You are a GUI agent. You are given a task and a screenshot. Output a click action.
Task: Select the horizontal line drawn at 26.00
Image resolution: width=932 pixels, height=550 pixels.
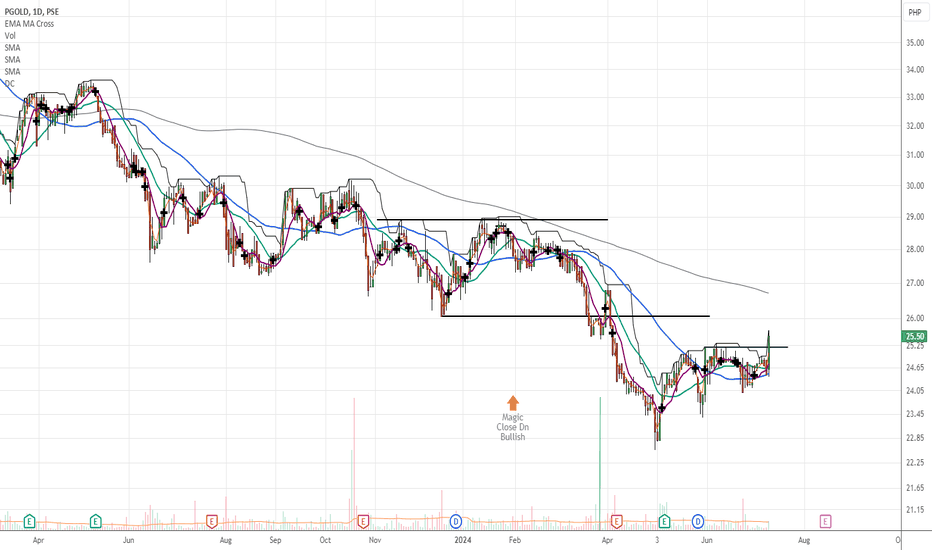pyautogui.click(x=575, y=316)
